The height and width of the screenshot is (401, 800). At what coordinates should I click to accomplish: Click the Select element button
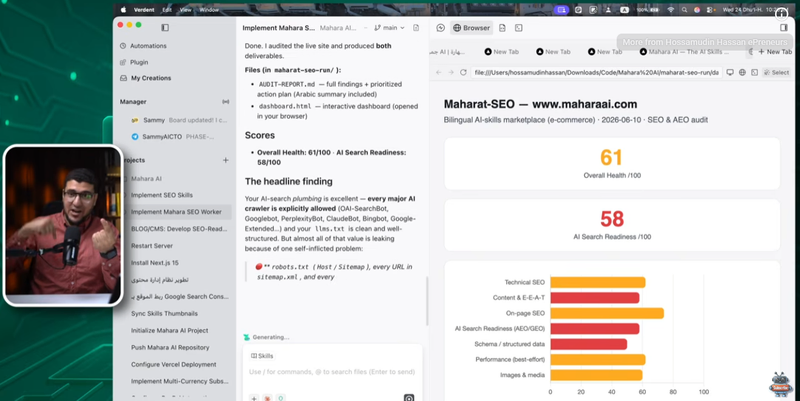pos(776,72)
